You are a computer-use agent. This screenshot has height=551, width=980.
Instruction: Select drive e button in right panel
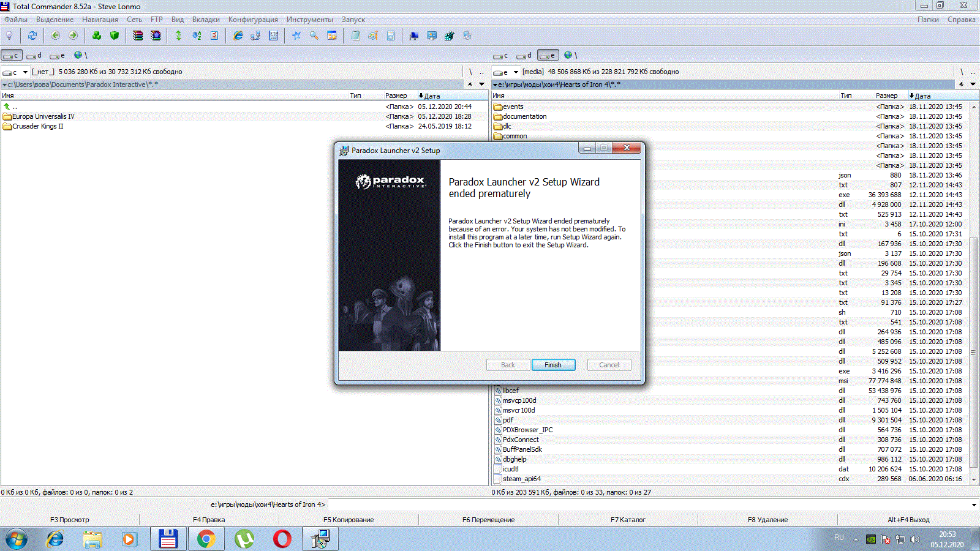[548, 55]
